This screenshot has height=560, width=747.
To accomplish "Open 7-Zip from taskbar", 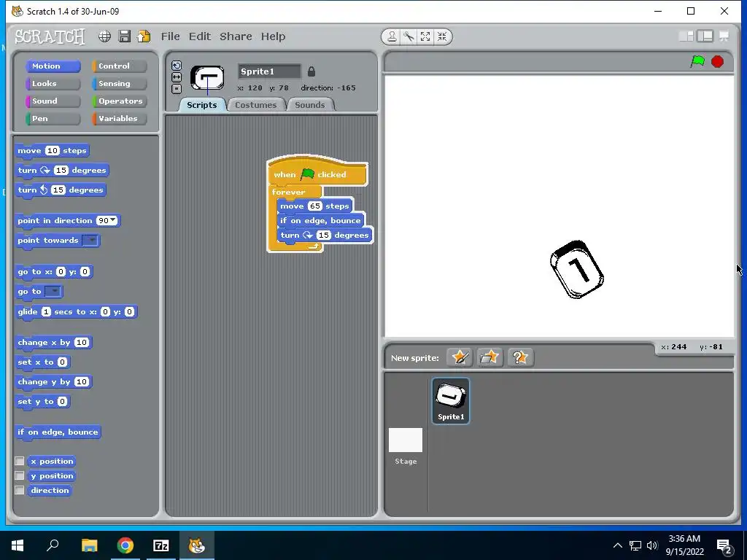I will point(161,545).
